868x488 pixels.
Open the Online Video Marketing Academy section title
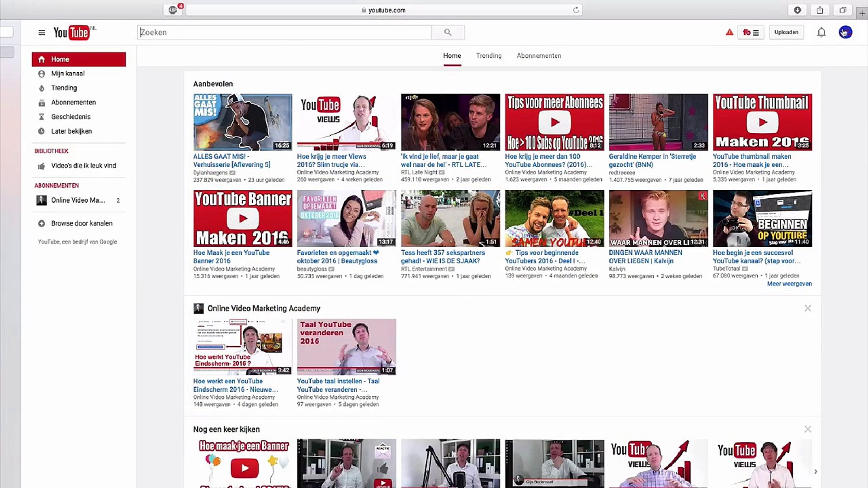264,309
